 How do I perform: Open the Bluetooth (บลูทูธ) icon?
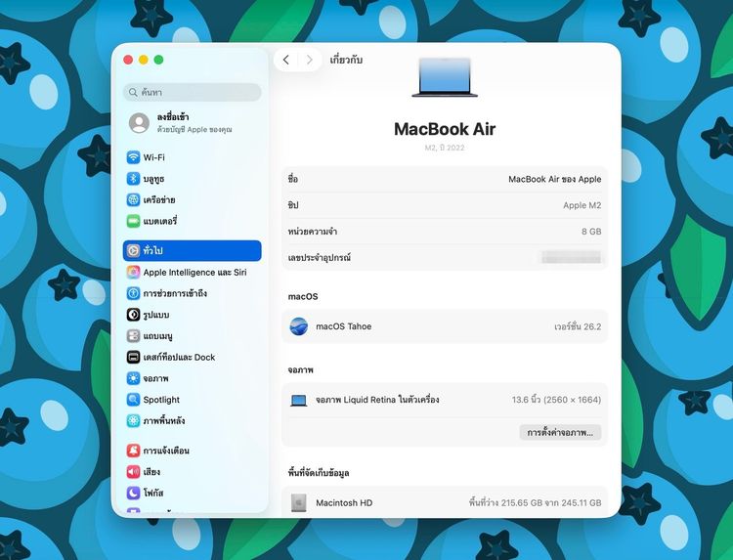[133, 179]
